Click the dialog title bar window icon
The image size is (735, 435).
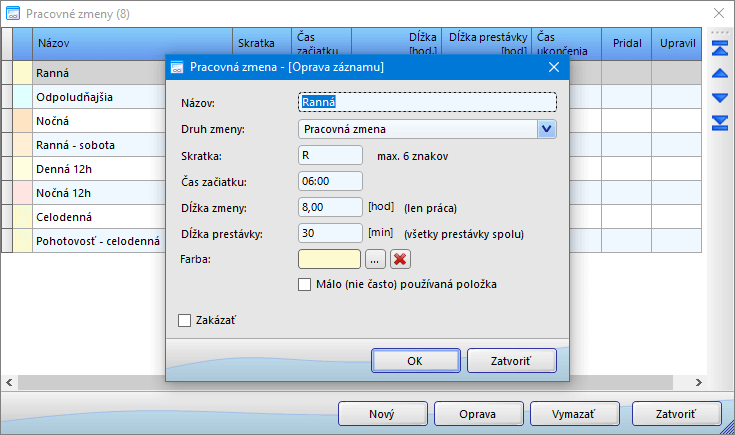click(x=178, y=67)
